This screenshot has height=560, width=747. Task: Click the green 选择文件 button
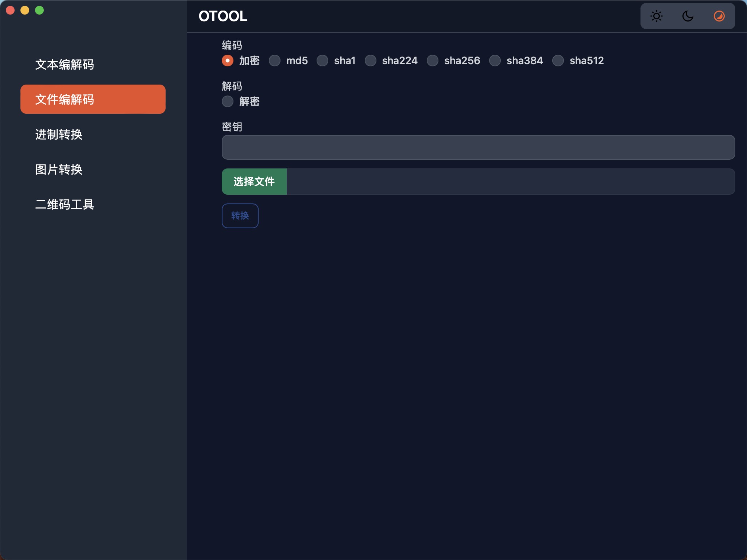pyautogui.click(x=254, y=182)
